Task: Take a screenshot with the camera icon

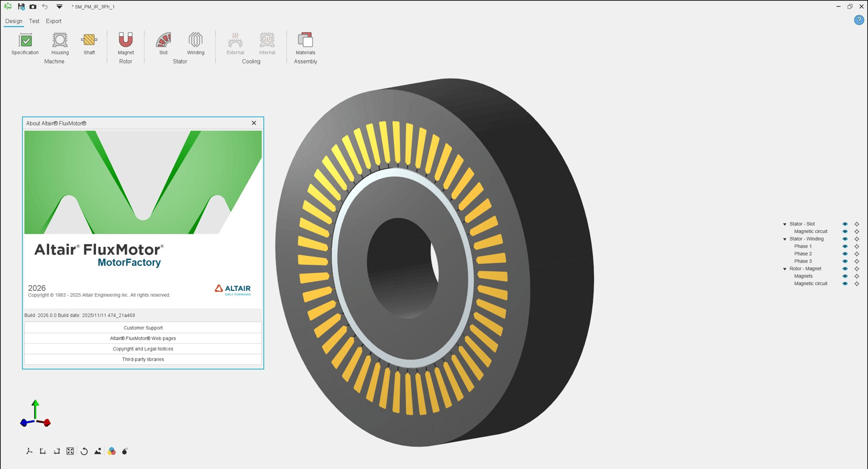Action: point(33,6)
